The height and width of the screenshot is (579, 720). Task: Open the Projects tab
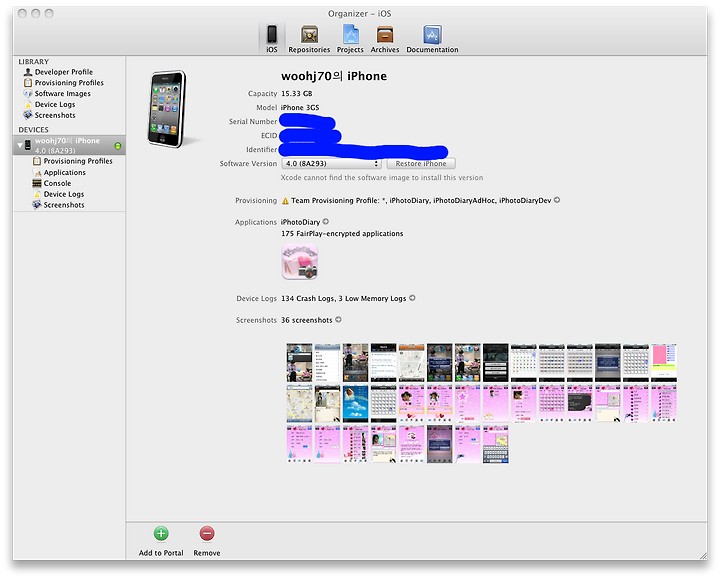(x=350, y=39)
